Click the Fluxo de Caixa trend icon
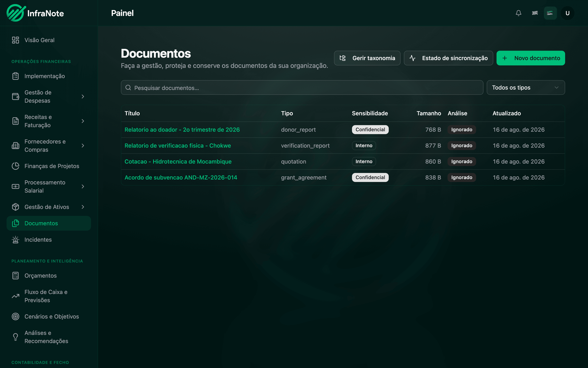 pos(16,296)
